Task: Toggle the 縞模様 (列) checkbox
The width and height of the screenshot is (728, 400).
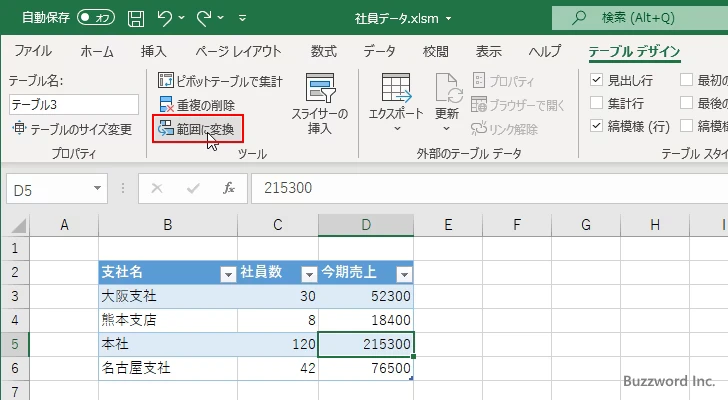Action: click(687, 126)
